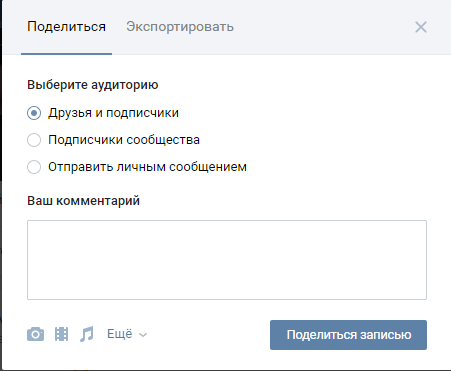Click the Ваш комментарий heading
This screenshot has height=371, width=451.
83,201
